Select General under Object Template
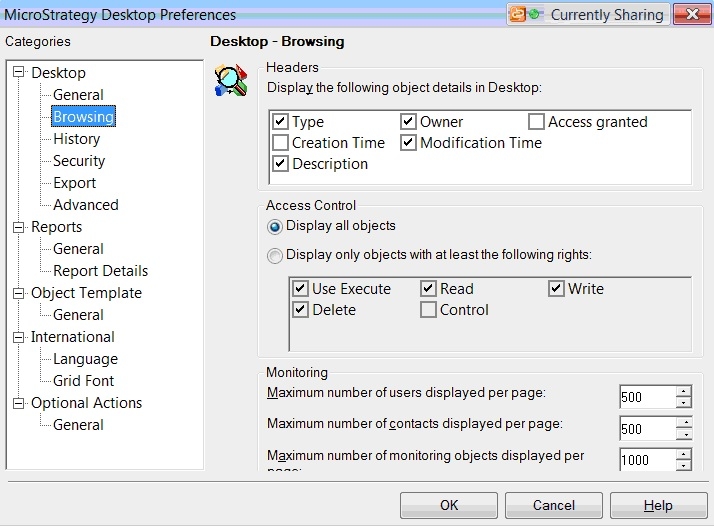 click(78, 315)
